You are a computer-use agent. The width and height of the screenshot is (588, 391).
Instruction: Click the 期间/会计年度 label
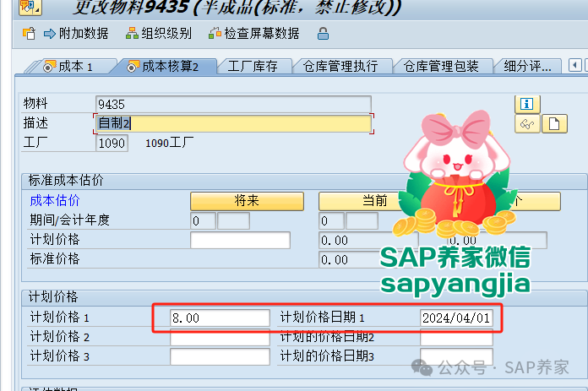pos(69,220)
